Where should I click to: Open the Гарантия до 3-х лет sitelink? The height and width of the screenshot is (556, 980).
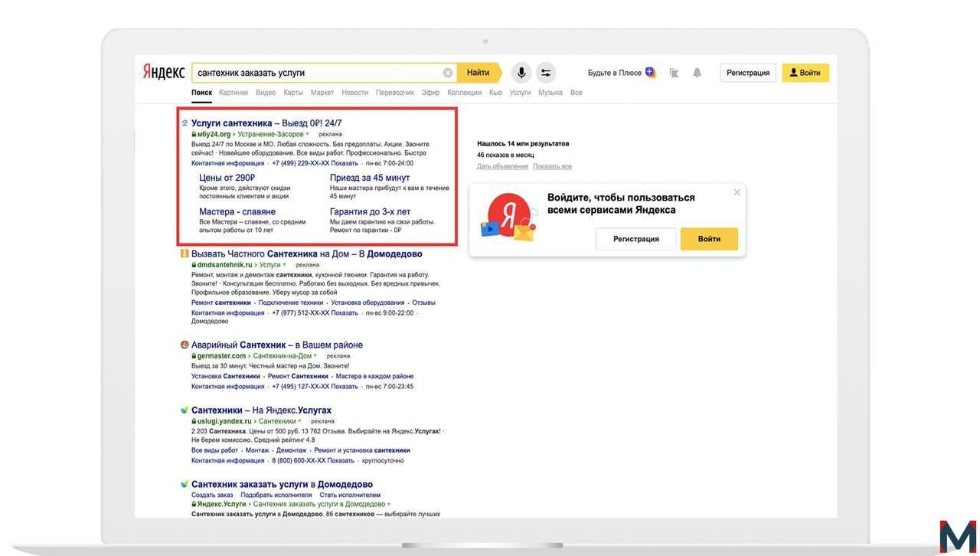[x=371, y=211]
